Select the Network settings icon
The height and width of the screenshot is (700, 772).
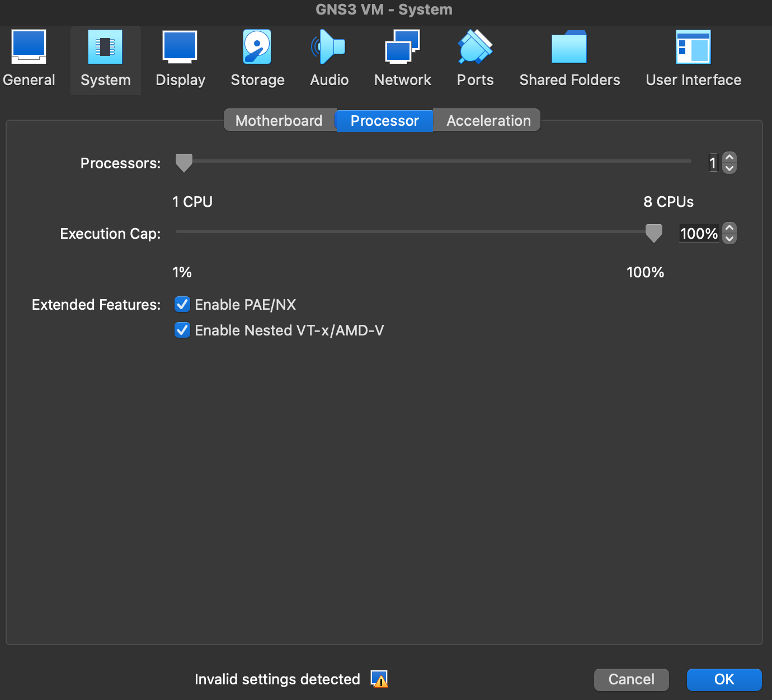click(x=402, y=56)
